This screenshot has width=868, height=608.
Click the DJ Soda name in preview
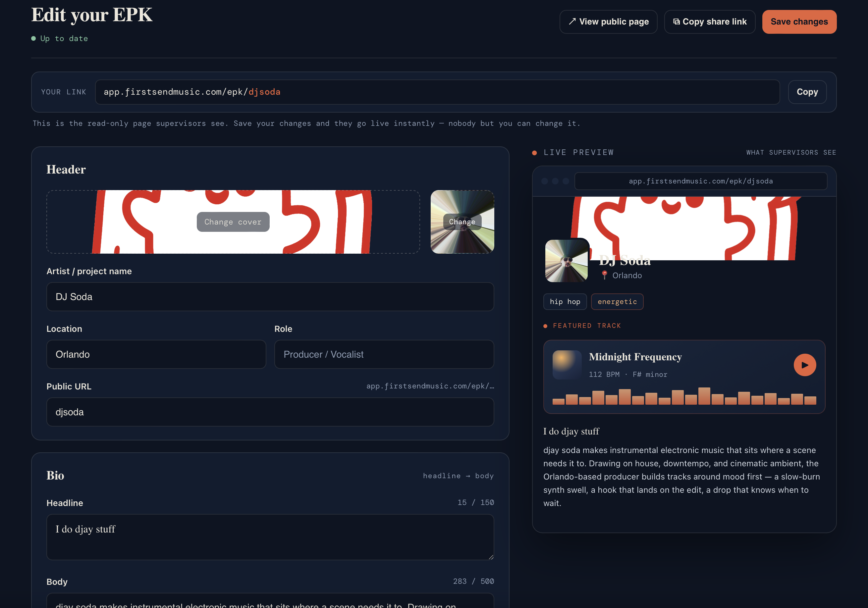[x=624, y=260]
